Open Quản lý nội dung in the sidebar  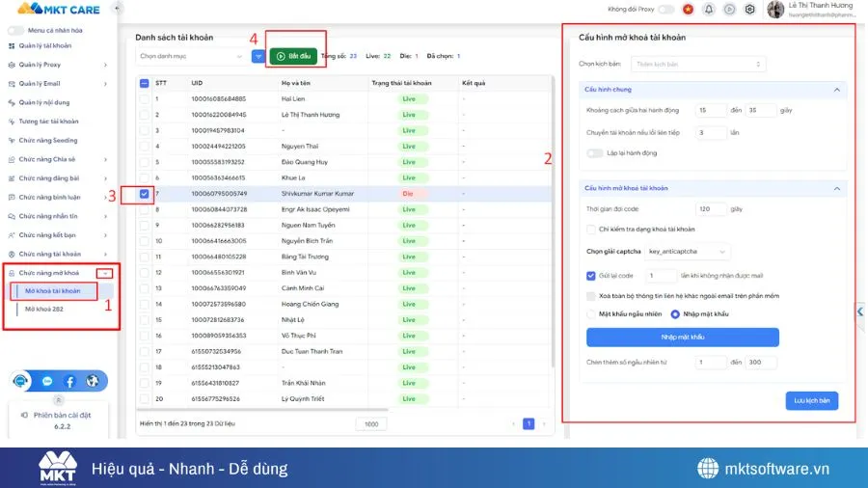44,102
